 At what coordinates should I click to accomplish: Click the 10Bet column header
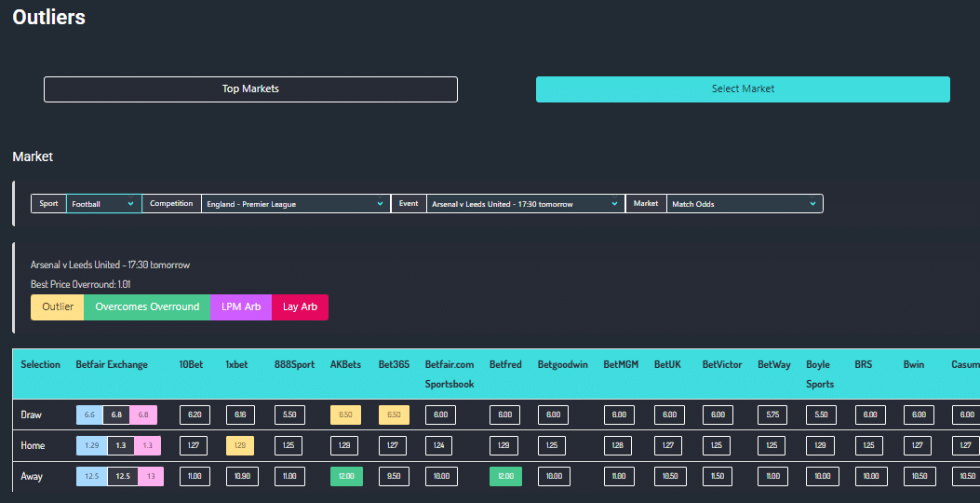(191, 365)
